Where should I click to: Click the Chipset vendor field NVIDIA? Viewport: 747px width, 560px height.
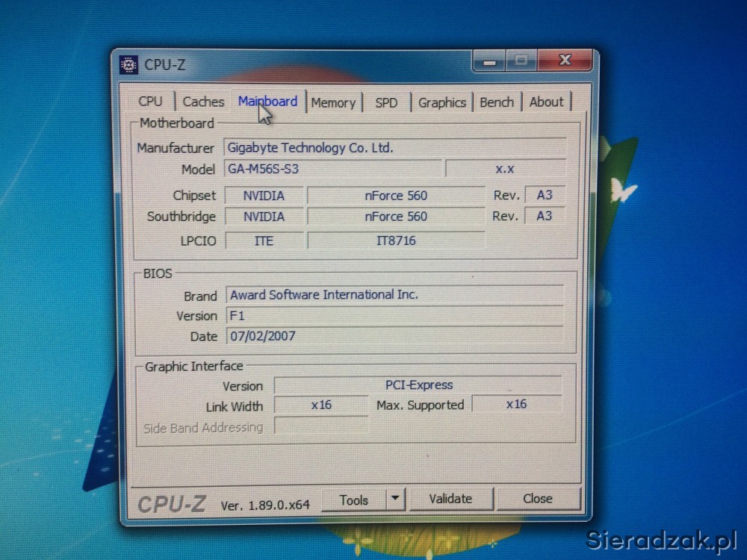(264, 195)
